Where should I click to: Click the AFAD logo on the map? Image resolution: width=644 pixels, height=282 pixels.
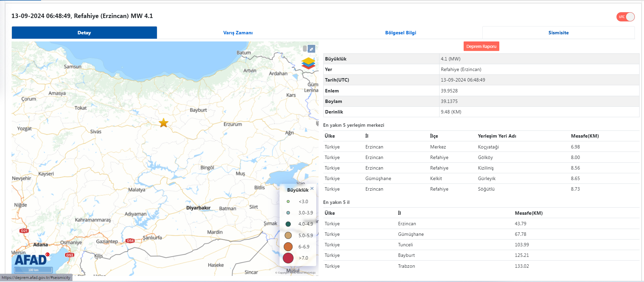click(x=32, y=259)
